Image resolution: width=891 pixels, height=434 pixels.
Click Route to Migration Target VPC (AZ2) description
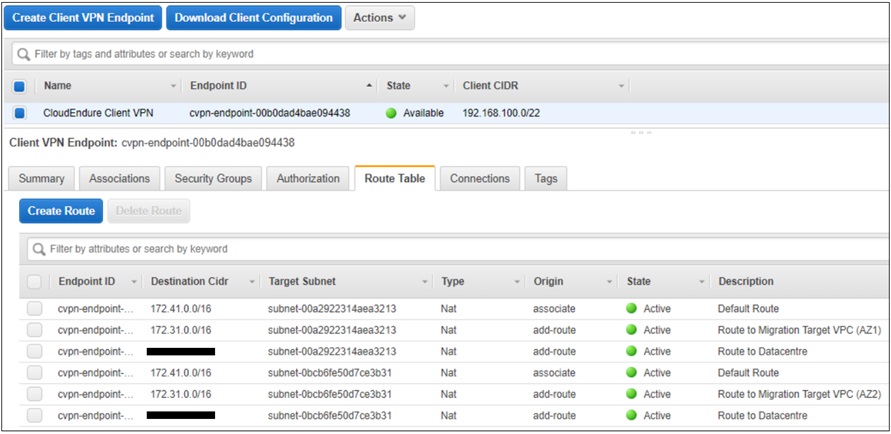(x=800, y=394)
